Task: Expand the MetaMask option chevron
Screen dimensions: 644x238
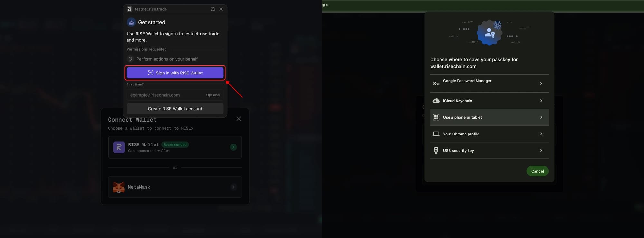Action: 233,187
